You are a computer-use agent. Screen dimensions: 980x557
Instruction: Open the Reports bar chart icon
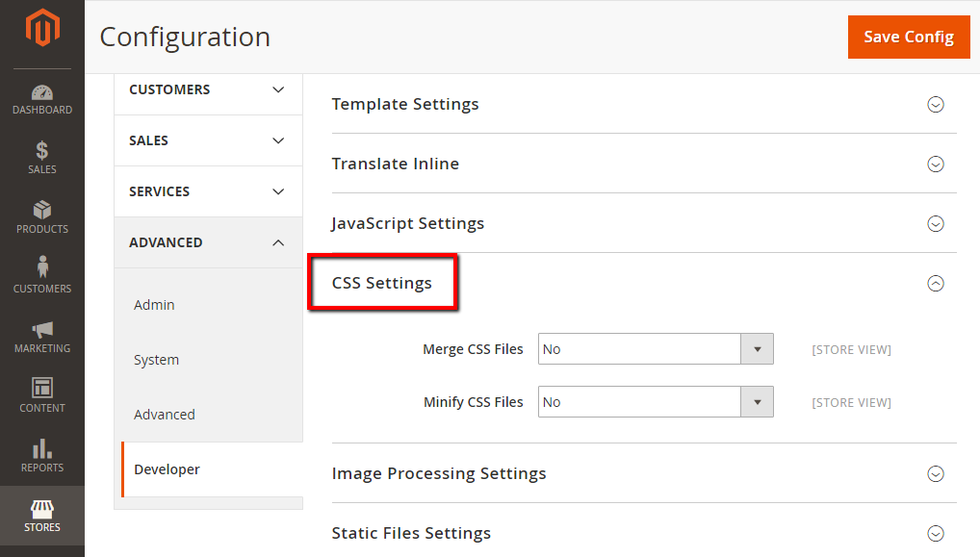click(x=42, y=449)
